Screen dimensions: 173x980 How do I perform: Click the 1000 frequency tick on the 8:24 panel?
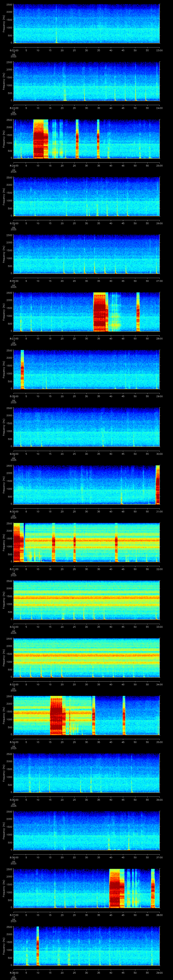(x=9, y=143)
